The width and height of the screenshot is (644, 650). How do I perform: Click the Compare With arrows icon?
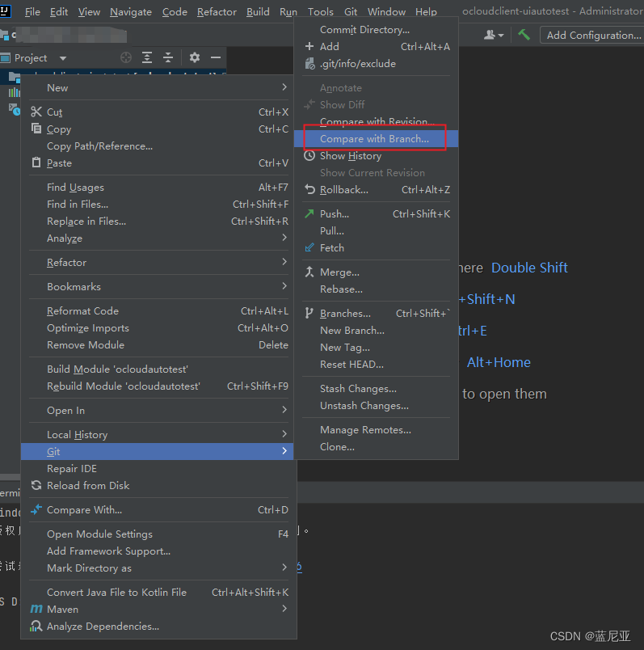(36, 509)
